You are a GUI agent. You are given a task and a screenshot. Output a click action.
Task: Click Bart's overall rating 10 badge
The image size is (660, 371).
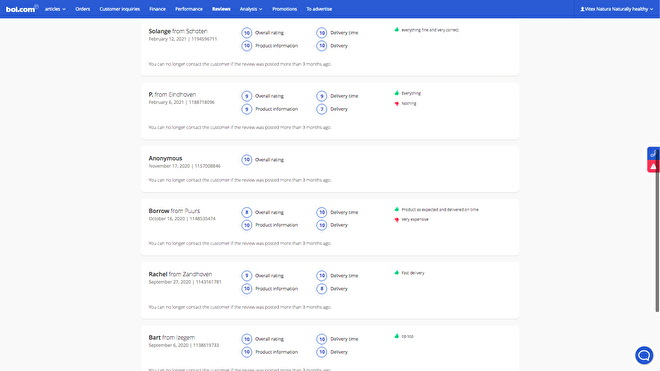(x=247, y=339)
